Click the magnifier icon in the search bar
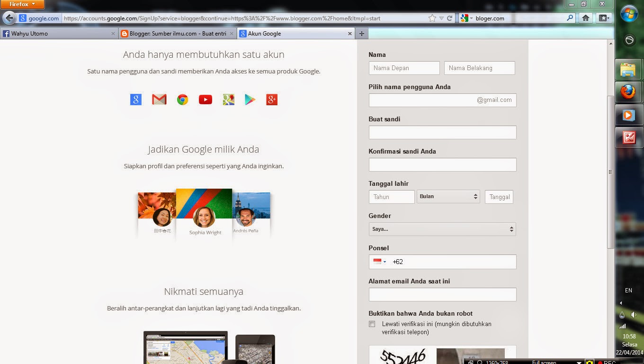644x364 pixels. point(570,18)
